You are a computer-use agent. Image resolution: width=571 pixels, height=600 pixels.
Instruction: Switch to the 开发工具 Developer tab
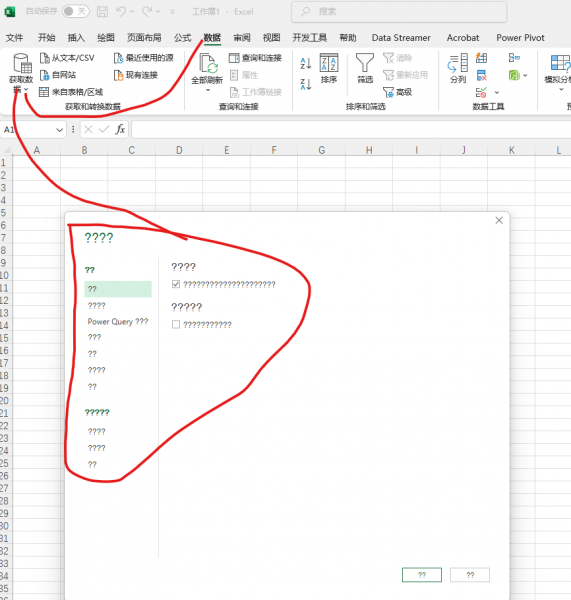coord(310,38)
